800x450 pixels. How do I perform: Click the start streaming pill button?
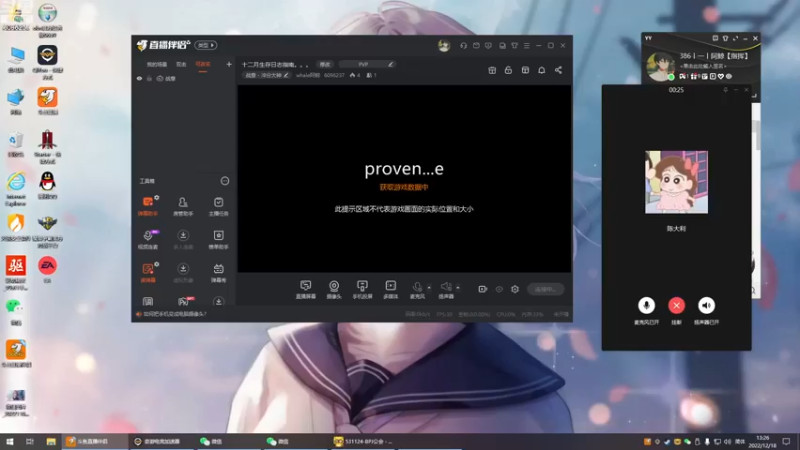[x=545, y=289]
